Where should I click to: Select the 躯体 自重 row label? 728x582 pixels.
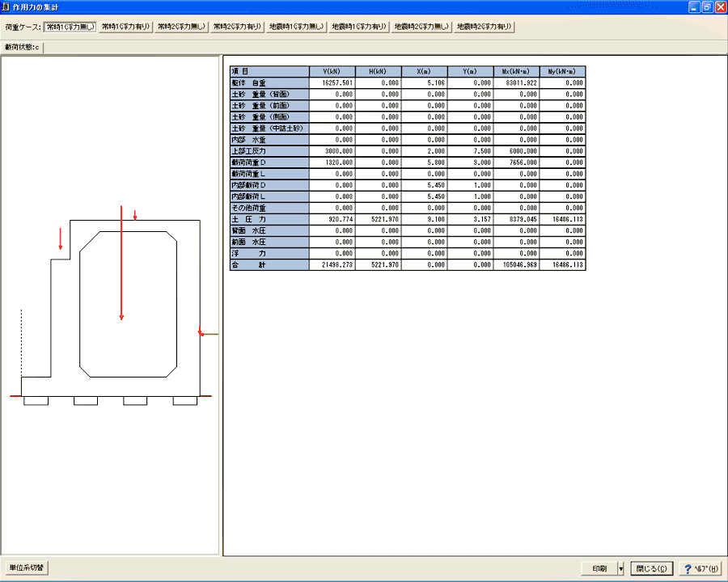(x=269, y=83)
